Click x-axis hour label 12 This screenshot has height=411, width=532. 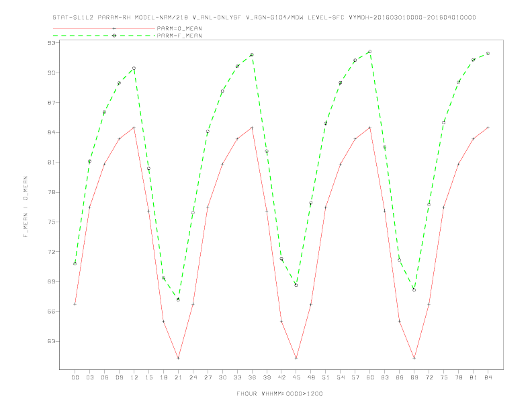134,377
